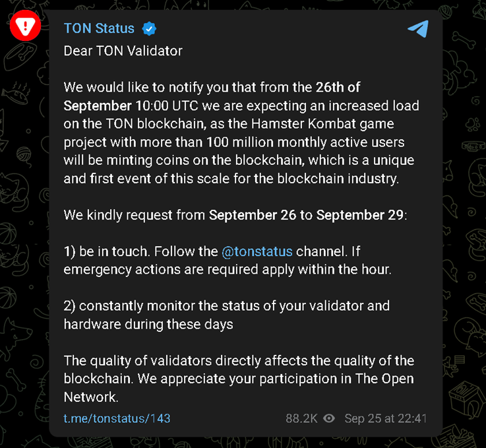Open the @tonstatus channel mention

257,251
